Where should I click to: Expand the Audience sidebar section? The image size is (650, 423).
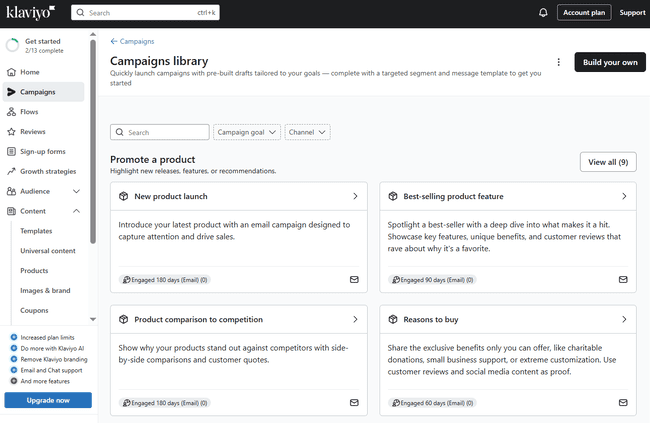(x=77, y=191)
